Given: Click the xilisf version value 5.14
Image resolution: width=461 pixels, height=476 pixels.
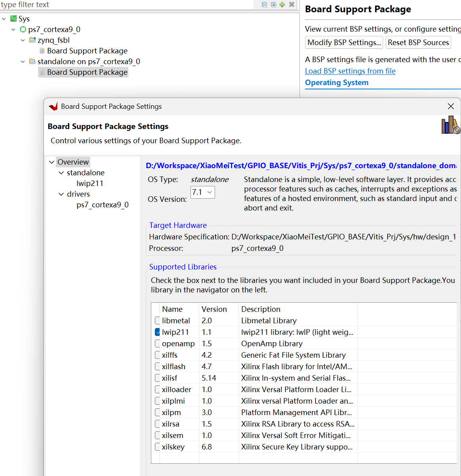Looking at the screenshot, I should 209,378.
